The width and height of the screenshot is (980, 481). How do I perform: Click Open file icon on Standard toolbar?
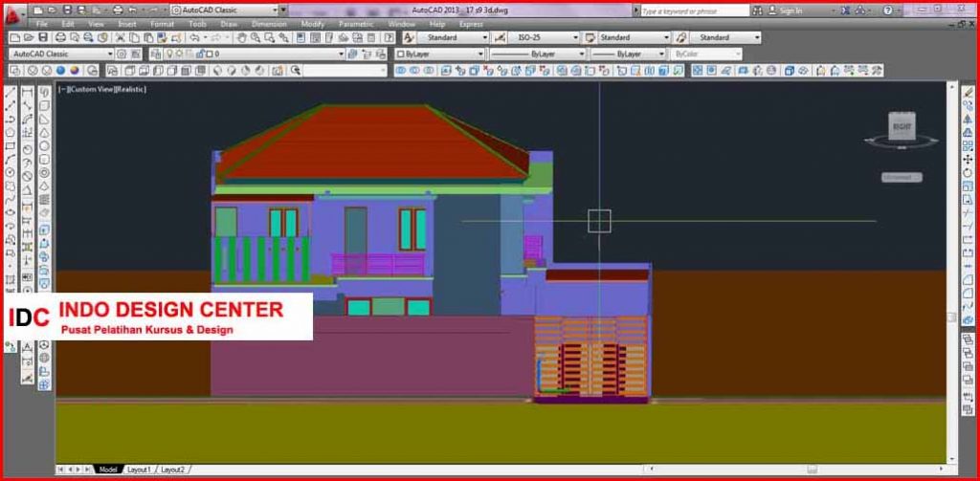pos(29,37)
